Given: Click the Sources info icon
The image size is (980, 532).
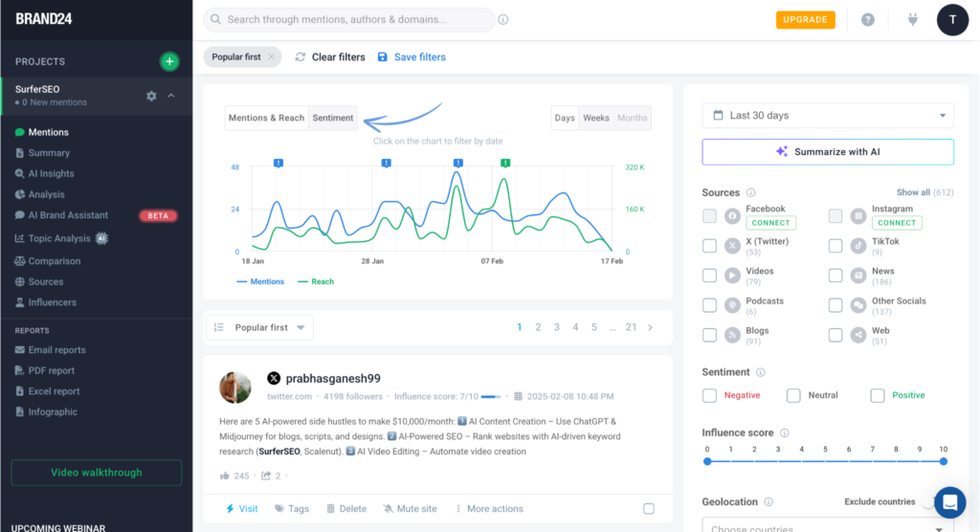Looking at the screenshot, I should point(751,192).
